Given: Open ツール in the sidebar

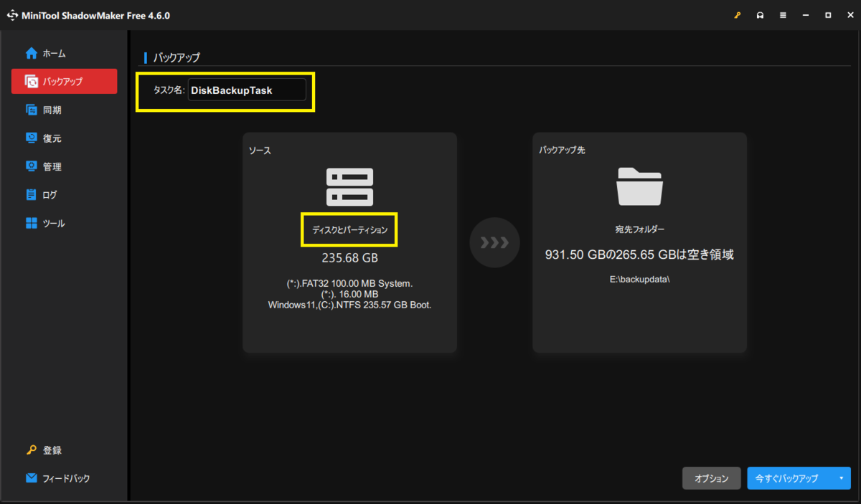Looking at the screenshot, I should pyautogui.click(x=64, y=223).
